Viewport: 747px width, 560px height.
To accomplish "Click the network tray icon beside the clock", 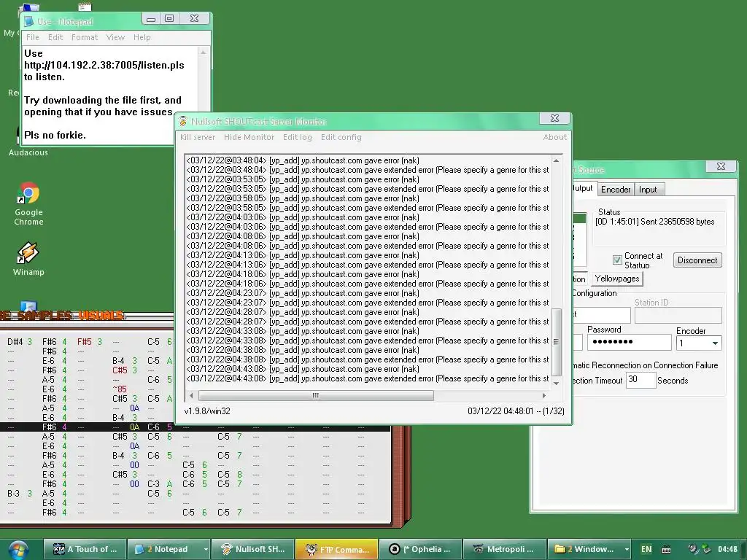I will [706, 549].
